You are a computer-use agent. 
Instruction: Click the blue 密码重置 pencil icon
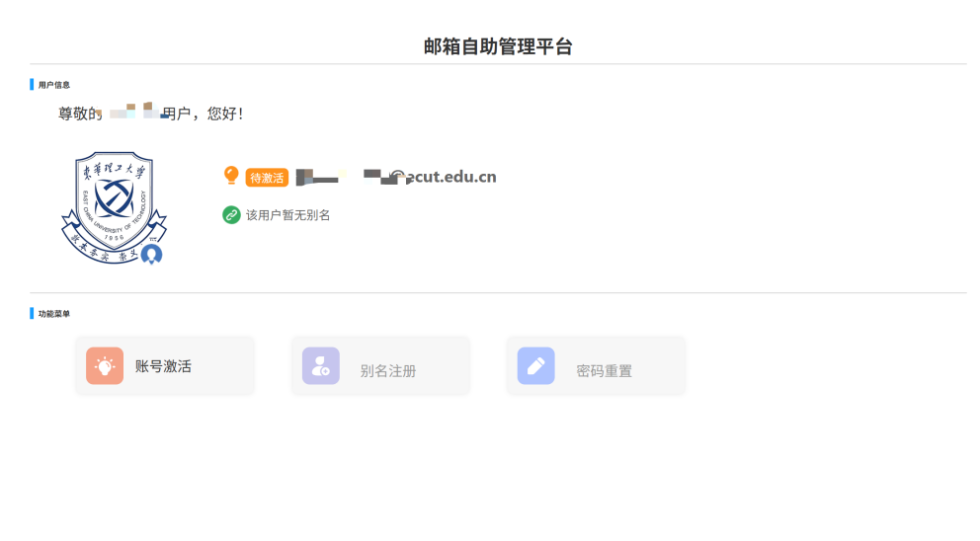[x=535, y=365]
